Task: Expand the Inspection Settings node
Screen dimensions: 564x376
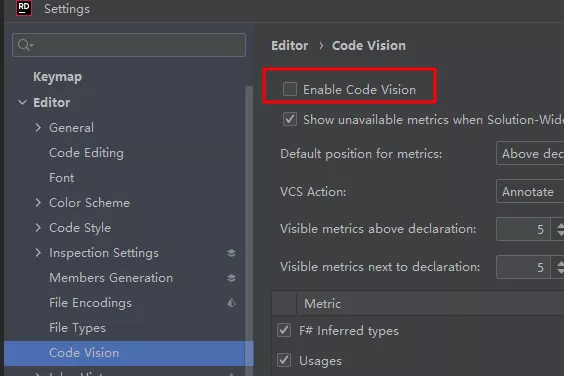Action: point(38,253)
